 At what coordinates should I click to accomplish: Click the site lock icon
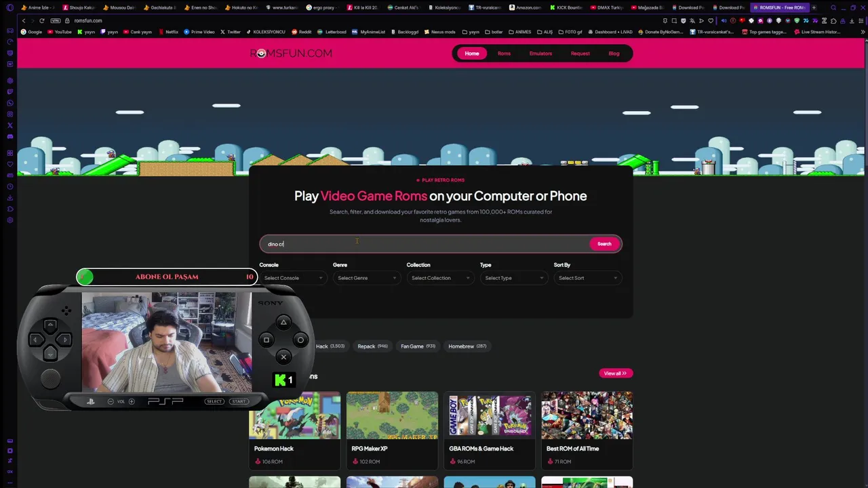(x=67, y=21)
